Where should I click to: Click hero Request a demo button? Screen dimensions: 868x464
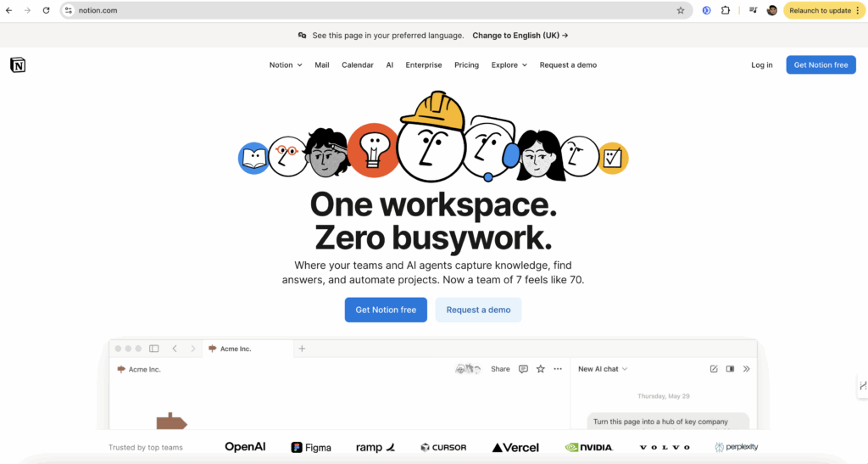478,310
